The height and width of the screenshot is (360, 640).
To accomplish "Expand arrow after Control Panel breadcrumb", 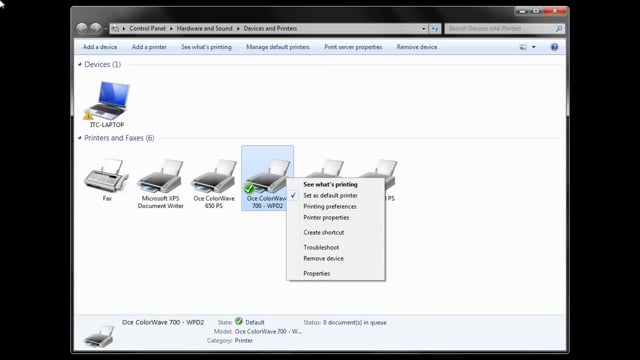I will point(171,29).
